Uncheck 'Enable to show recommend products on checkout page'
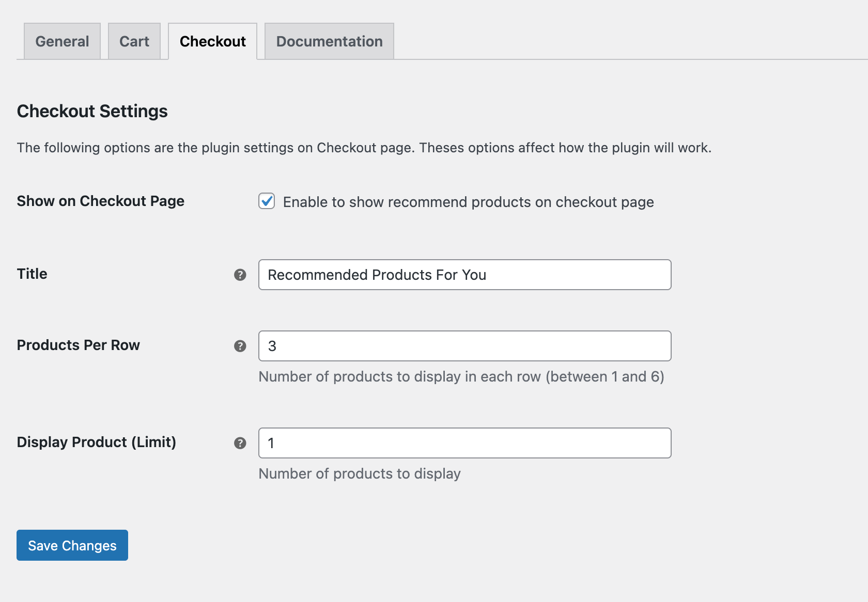Image resolution: width=868 pixels, height=602 pixels. pos(266,202)
